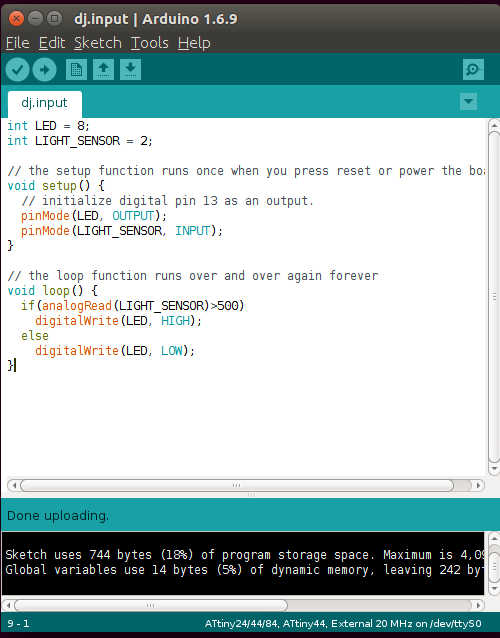Screen dimensions: 500x638
Task: Click the console horizontal scroll left arrow
Action: 8,605
